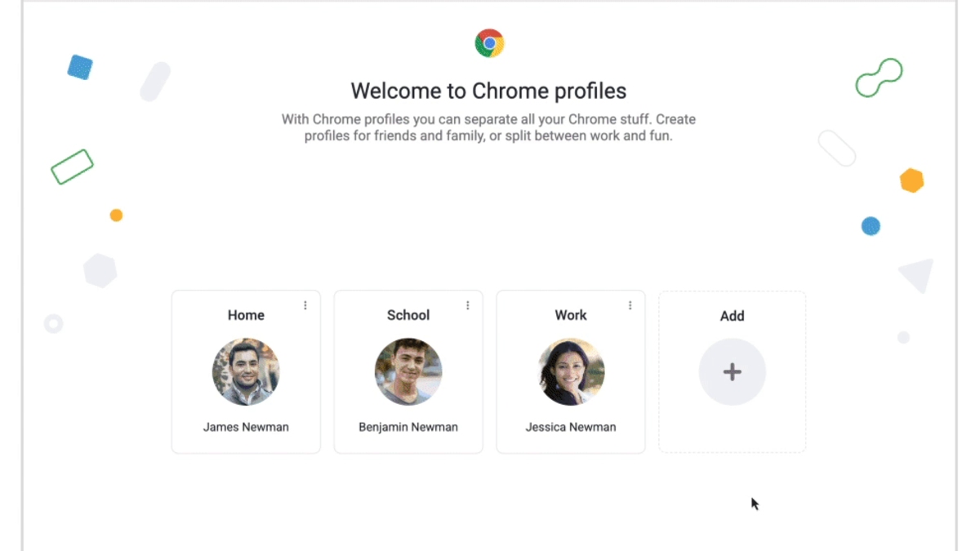Expand options for the Work profile
Viewport: 980px width, 551px height.
630,304
